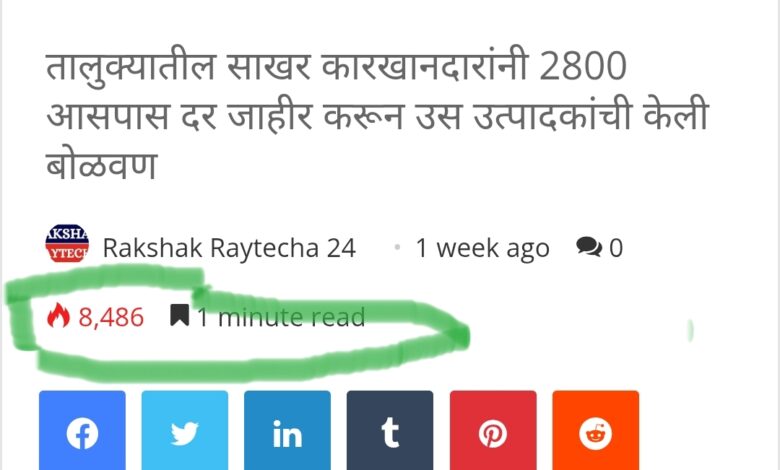
Task: Click the comment count "0"
Action: (616, 248)
